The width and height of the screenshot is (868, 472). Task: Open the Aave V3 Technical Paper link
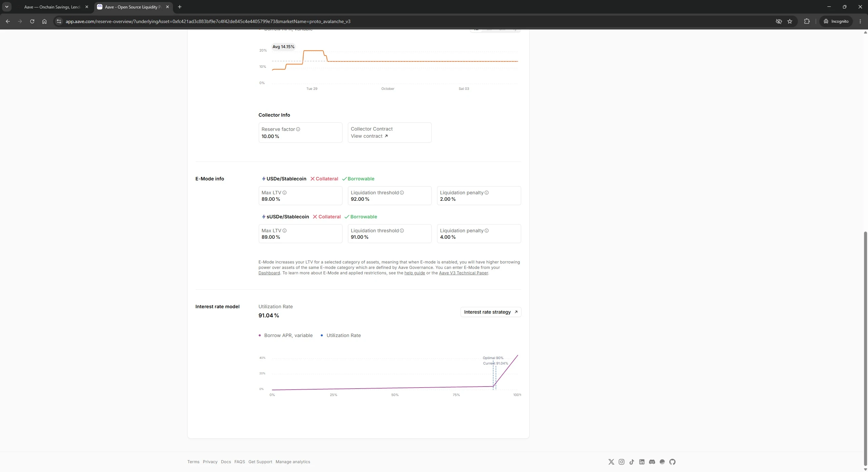coord(463,273)
